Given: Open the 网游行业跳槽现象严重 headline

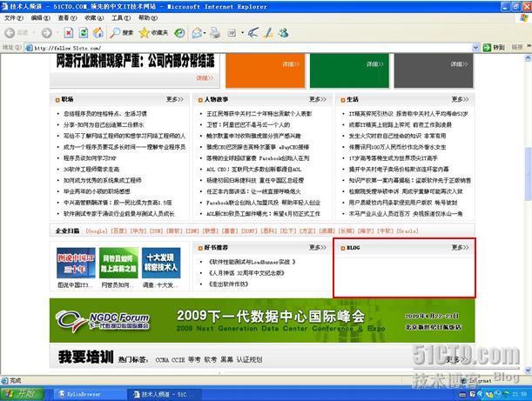Looking at the screenshot, I should [135, 61].
